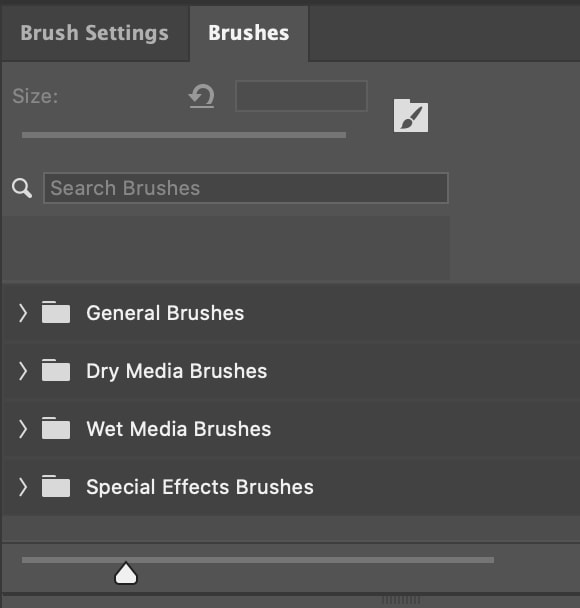This screenshot has height=608, width=580.
Task: Click the magnifying glass search icon
Action: pos(22,188)
